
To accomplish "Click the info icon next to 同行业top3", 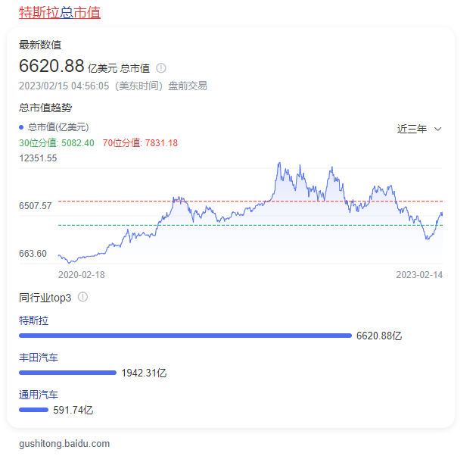I will click(83, 297).
